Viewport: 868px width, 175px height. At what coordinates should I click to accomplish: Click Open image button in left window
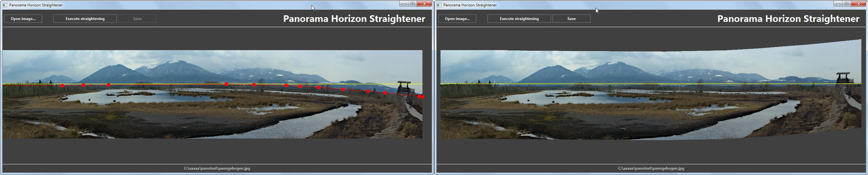(x=23, y=19)
